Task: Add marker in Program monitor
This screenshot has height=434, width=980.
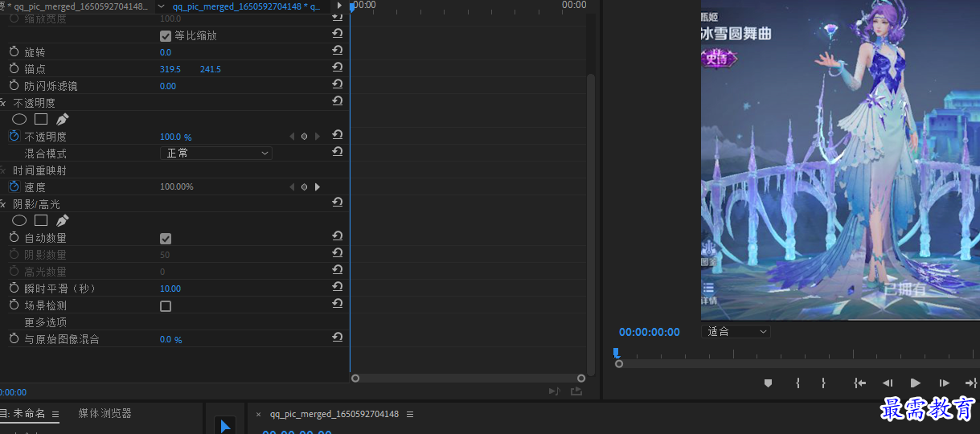Action: click(768, 383)
